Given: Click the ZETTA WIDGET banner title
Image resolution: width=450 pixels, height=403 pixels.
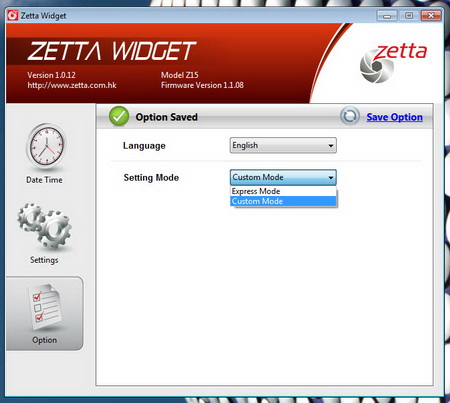Looking at the screenshot, I should click(x=112, y=51).
